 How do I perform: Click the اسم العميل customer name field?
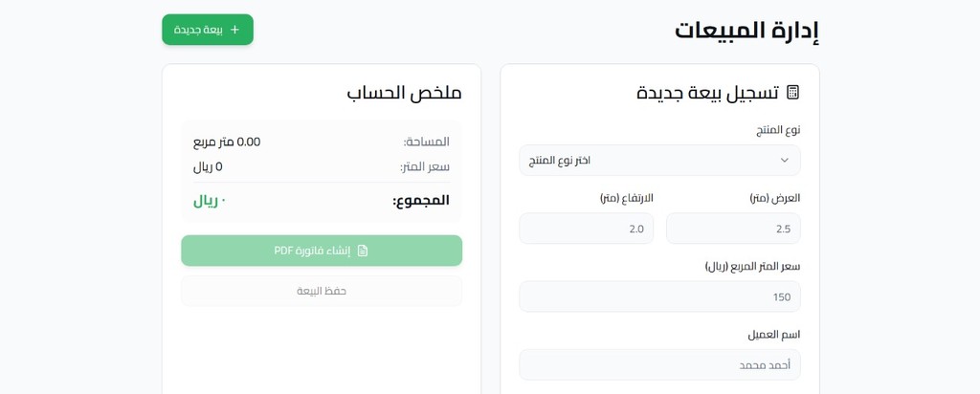[x=659, y=364]
